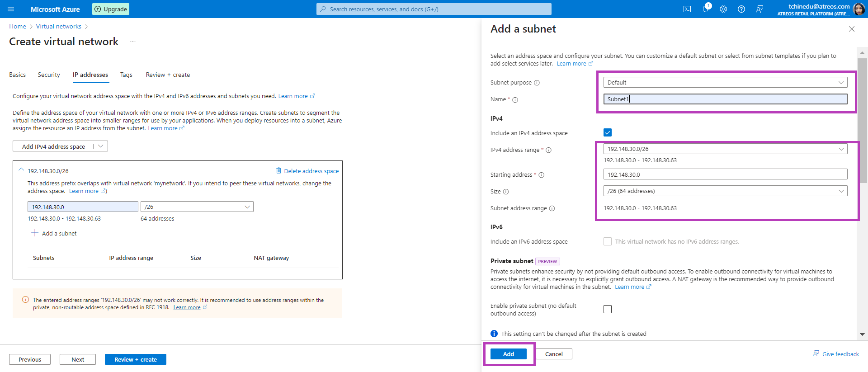
Task: Click the Subnets column header
Action: pos(44,258)
